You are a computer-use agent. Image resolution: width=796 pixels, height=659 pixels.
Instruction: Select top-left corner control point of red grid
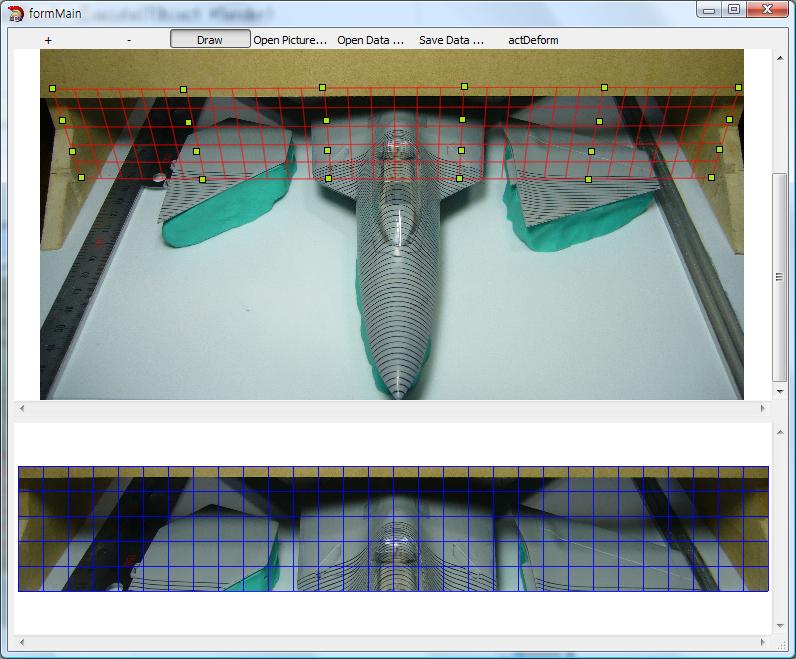point(53,89)
